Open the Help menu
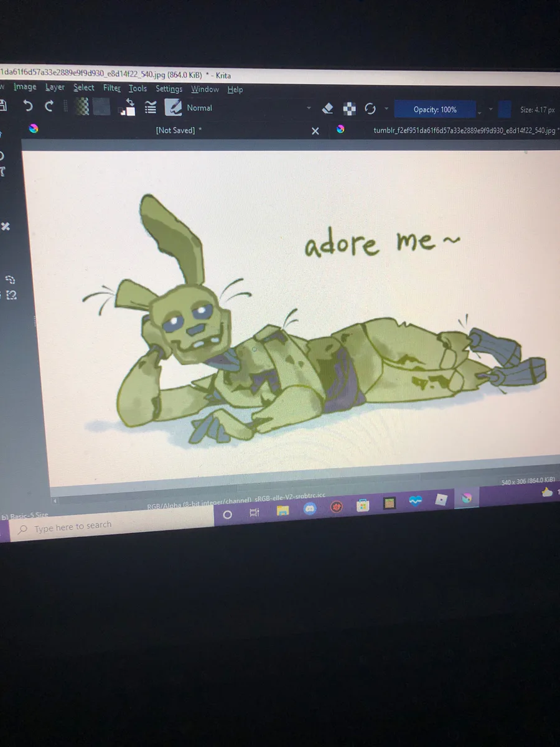This screenshot has width=560, height=747. click(235, 90)
